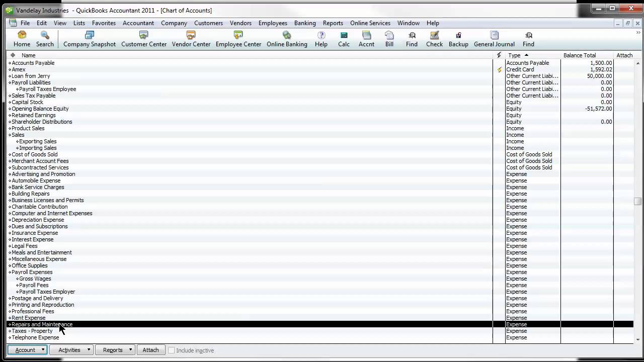Select the Exporting Sales subaccount

click(x=320, y=141)
